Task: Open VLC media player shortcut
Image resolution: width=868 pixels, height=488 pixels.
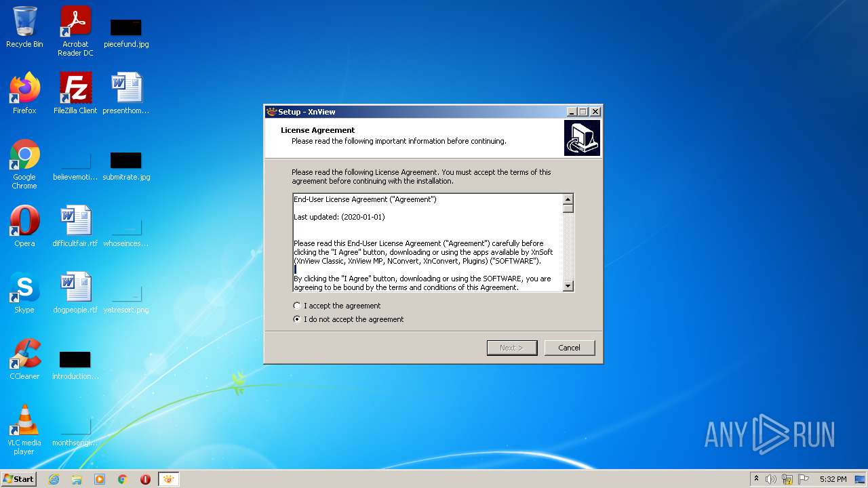Action: [x=24, y=430]
